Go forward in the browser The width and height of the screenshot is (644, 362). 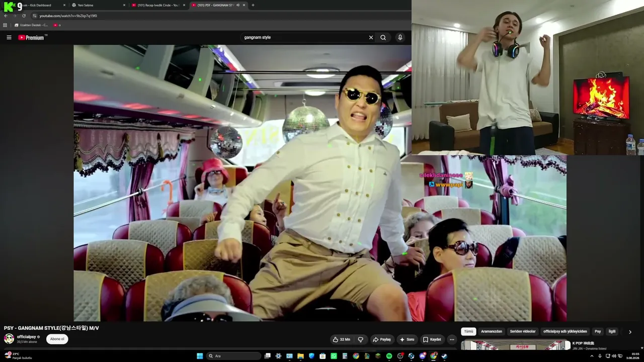coord(15,16)
